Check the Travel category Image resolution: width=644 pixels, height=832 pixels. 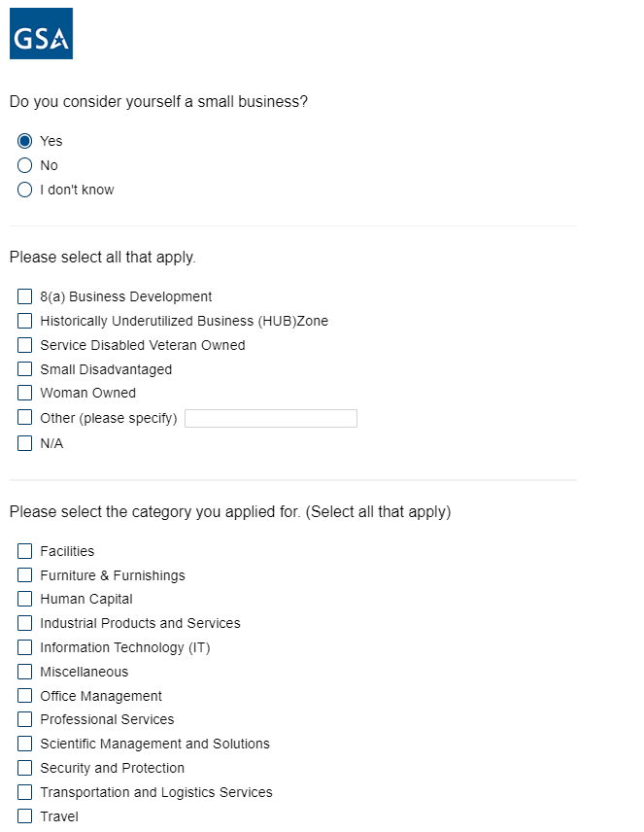tap(25, 816)
